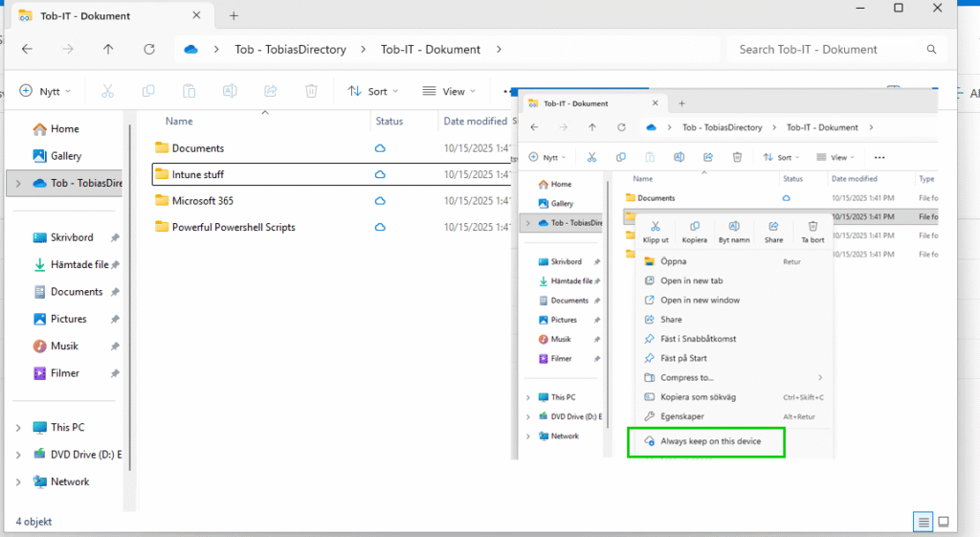This screenshot has height=537, width=980.
Task: Switch to details view at bottom-right corner
Action: pyautogui.click(x=923, y=522)
